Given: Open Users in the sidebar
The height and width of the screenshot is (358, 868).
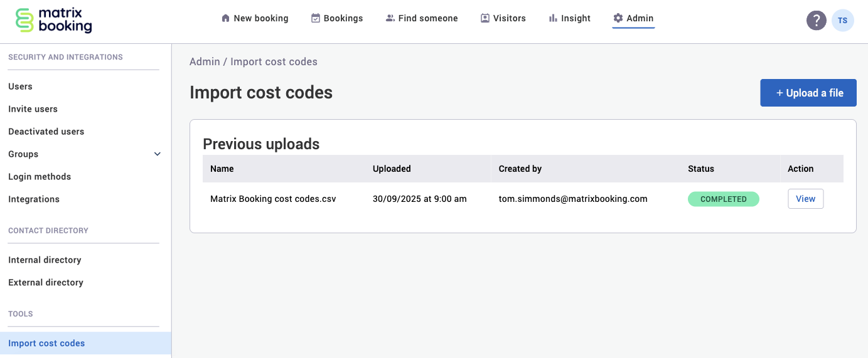Looking at the screenshot, I should [x=20, y=87].
